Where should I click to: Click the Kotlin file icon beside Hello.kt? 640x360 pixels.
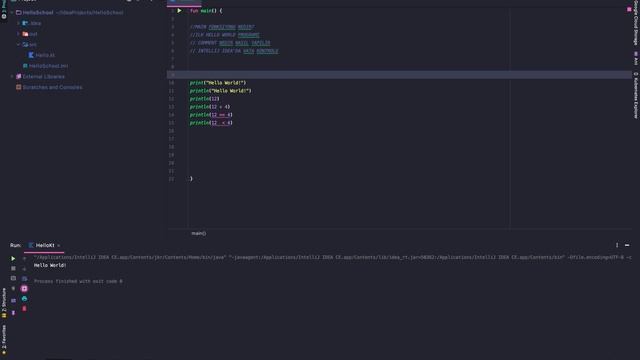31,55
